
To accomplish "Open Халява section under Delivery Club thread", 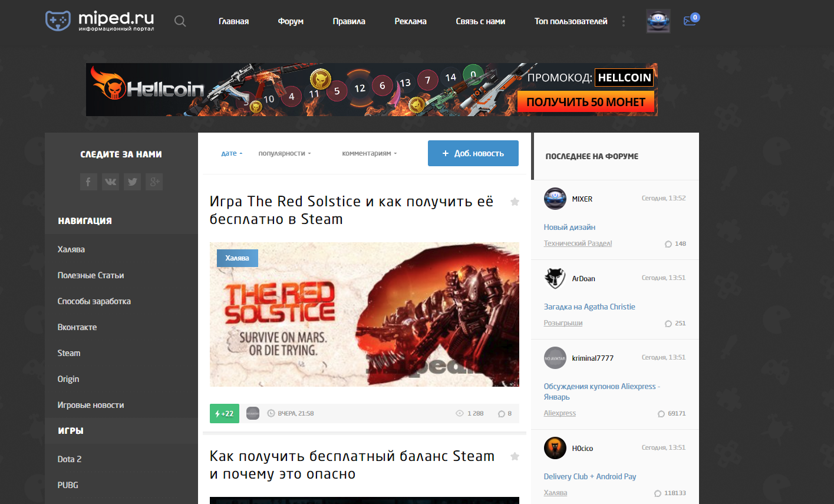I will 555,493.
